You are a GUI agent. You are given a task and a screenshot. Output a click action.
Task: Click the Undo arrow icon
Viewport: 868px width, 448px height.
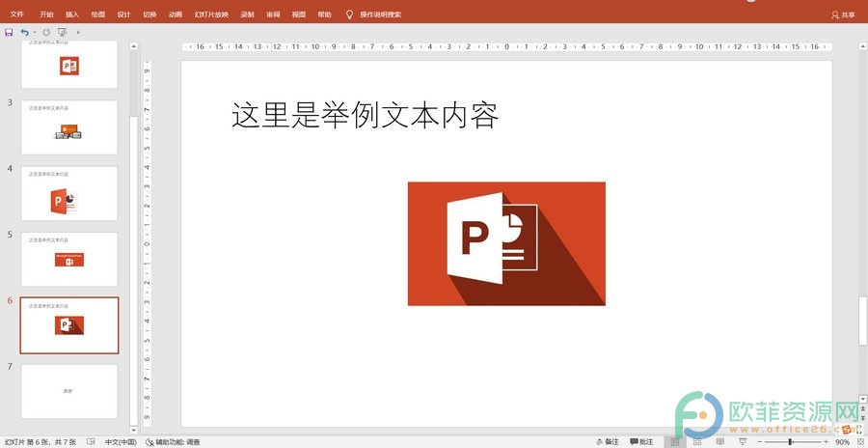coord(24,33)
